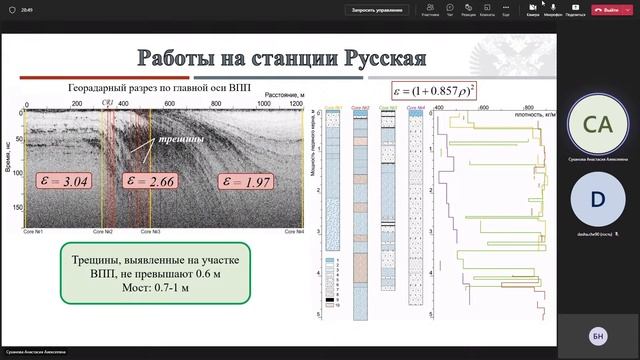This screenshot has height=360, width=640.
Task: Click the Core №4 label below radar image
Action: click(x=294, y=231)
